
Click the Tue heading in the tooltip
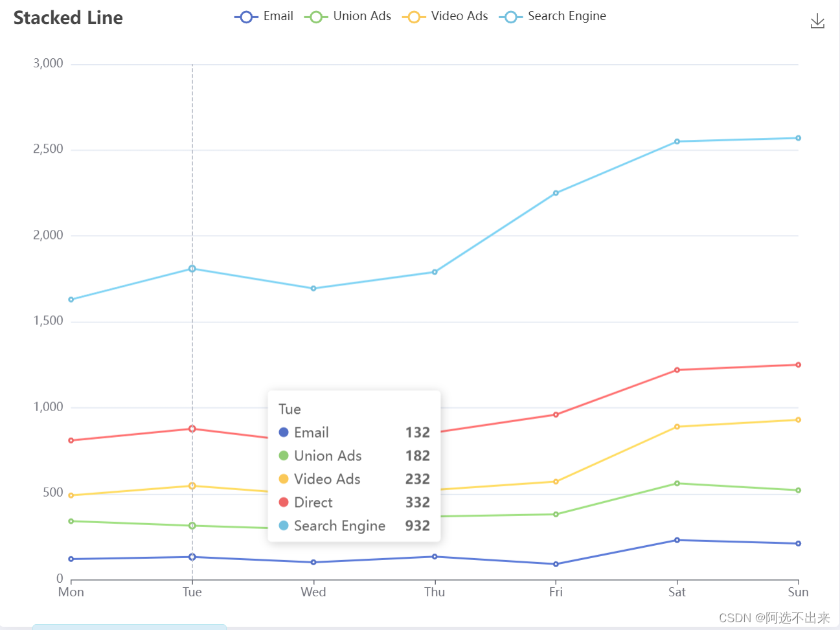tap(289, 409)
